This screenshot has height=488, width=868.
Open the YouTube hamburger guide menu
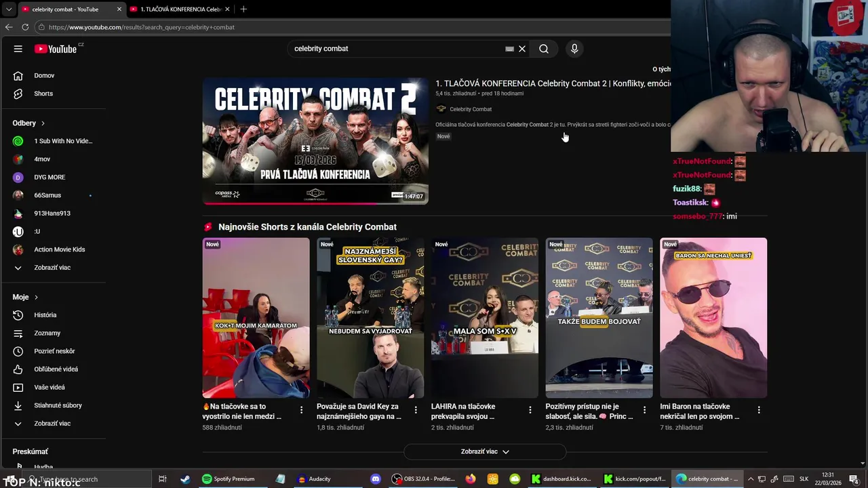[18, 49]
